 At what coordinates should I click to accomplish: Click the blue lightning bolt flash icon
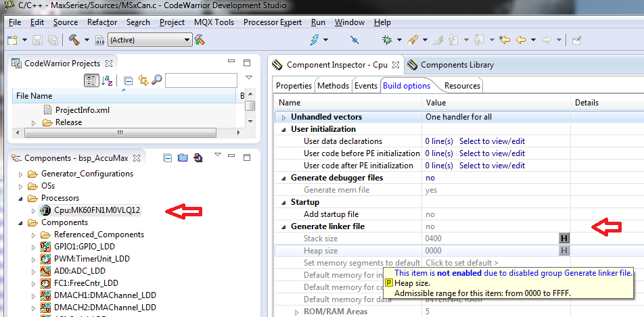click(x=314, y=40)
